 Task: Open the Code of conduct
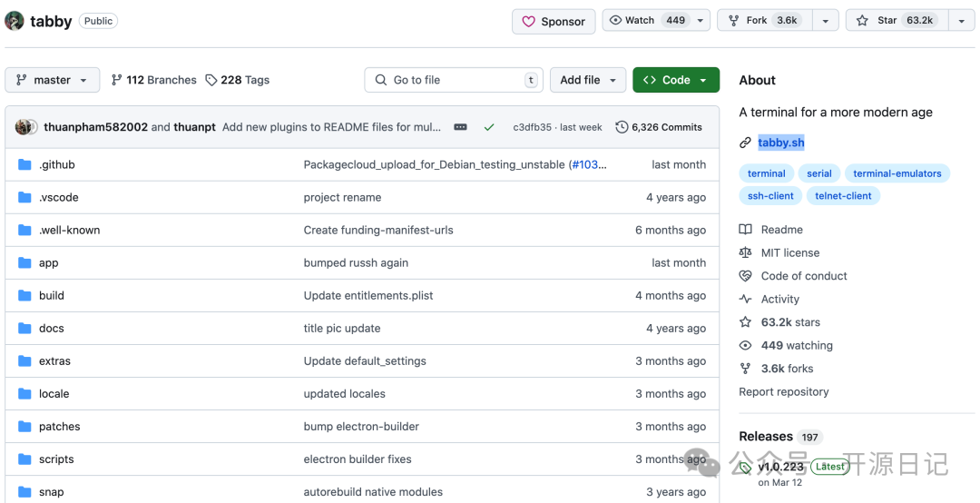tap(793, 276)
